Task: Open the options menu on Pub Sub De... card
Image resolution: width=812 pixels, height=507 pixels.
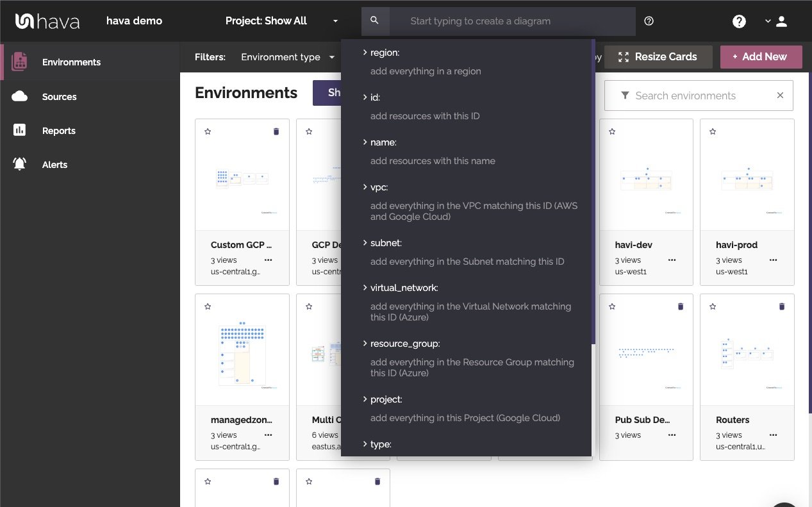Action: coord(672,435)
